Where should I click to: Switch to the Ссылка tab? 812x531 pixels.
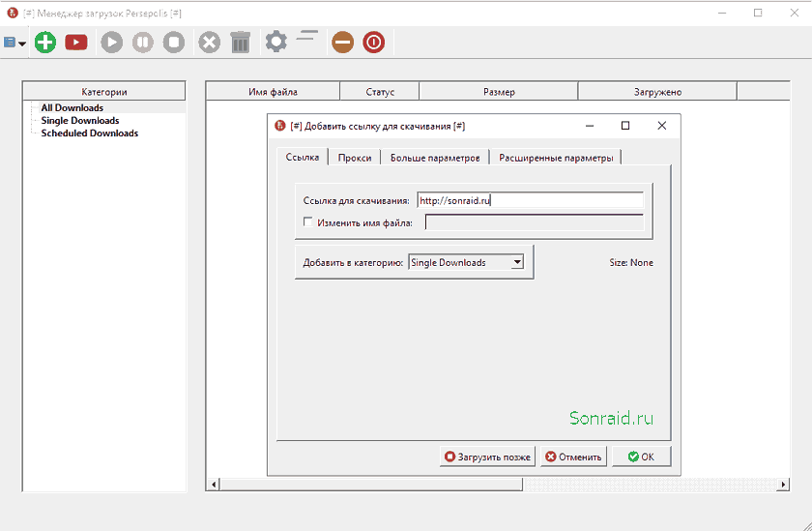coord(303,157)
